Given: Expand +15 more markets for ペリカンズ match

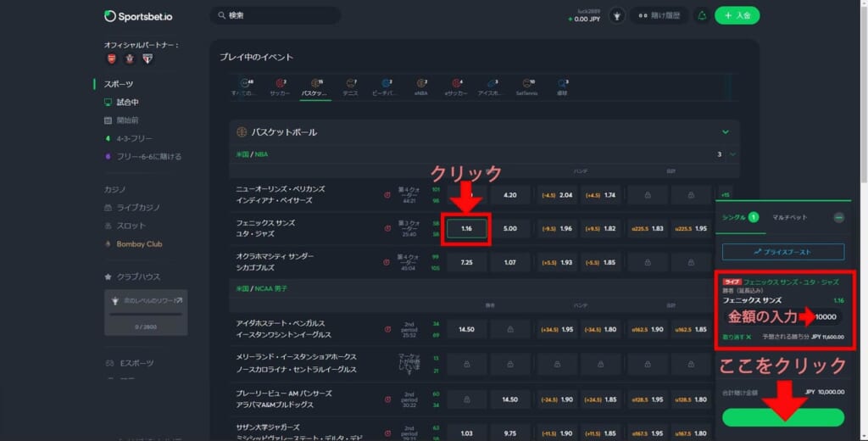Looking at the screenshot, I should (x=726, y=195).
